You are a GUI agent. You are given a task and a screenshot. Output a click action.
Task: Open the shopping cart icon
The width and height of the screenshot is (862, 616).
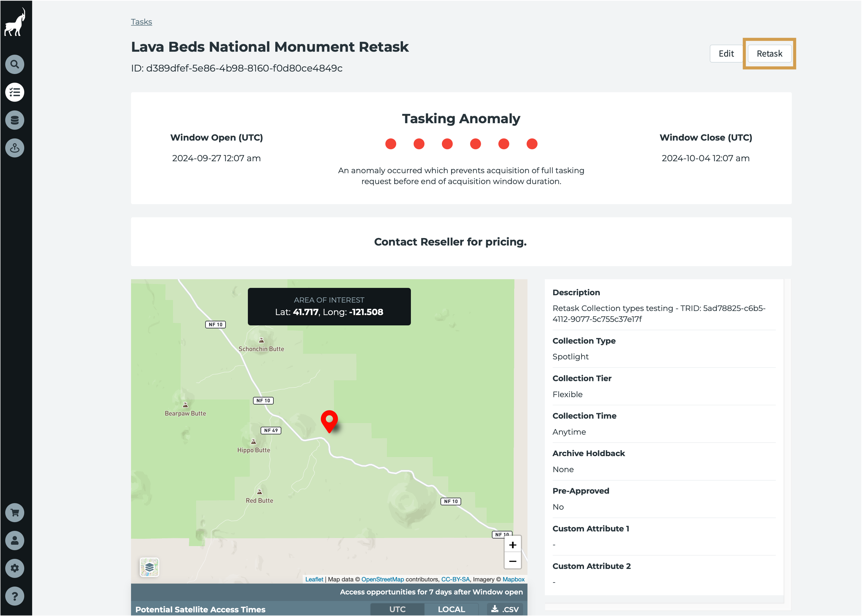(15, 513)
